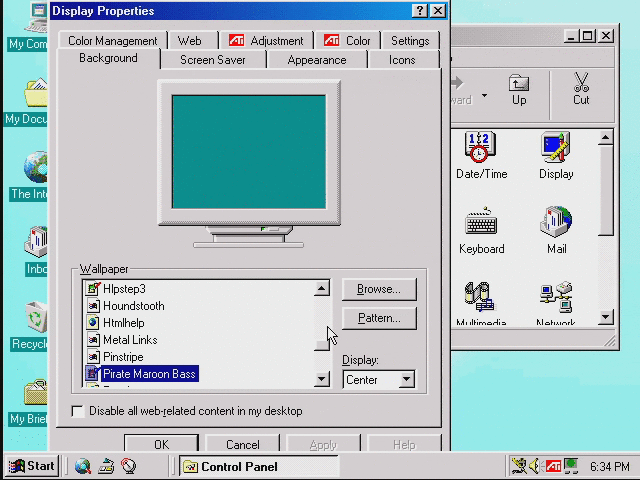Click the taskbar clock 6:34 PM
Image resolution: width=640 pixels, height=480 pixels.
(609, 466)
